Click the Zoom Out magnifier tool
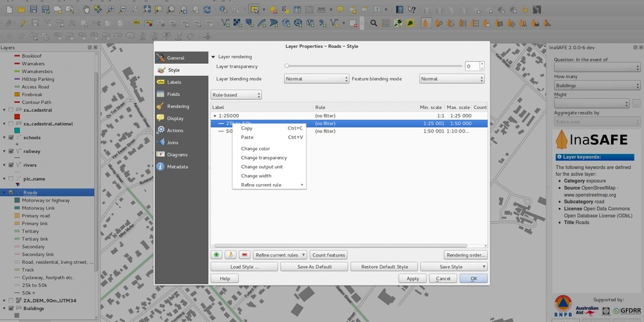Screen dimensions: 644x322 click(x=122, y=10)
